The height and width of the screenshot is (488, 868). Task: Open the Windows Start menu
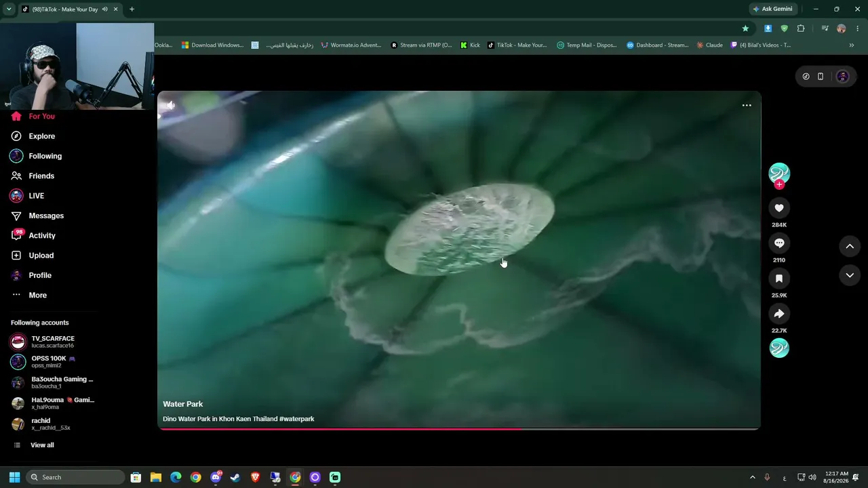click(14, 477)
